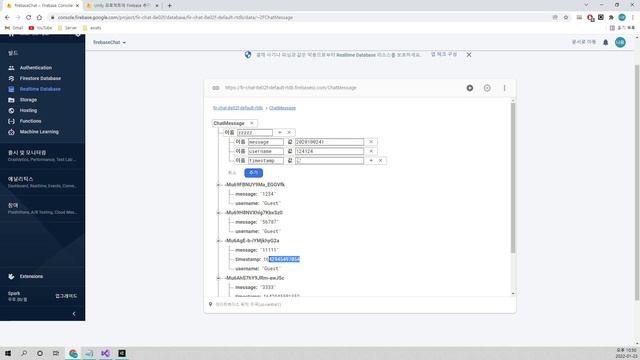Go back in the browser

7,17
